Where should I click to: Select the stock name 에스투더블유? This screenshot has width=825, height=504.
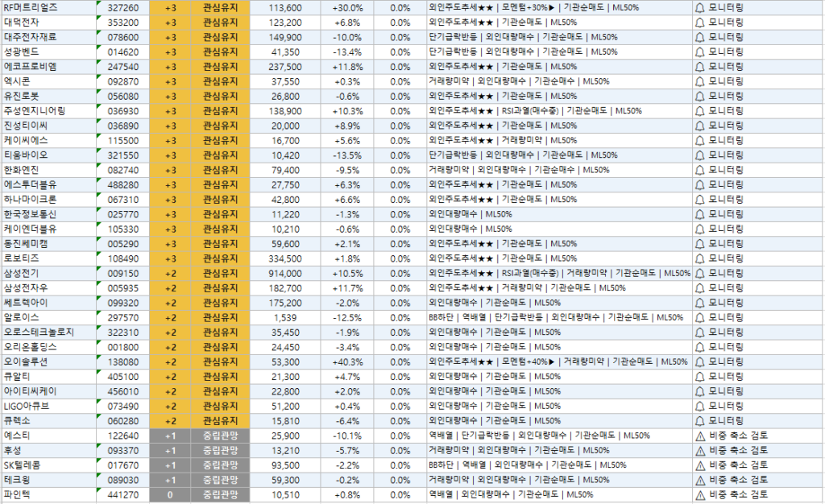(x=30, y=185)
